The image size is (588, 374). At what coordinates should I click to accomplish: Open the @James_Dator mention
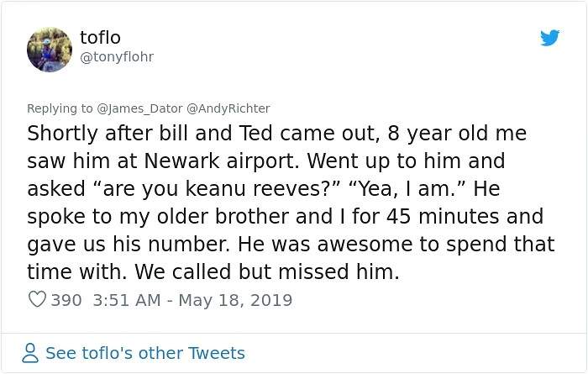(x=139, y=108)
